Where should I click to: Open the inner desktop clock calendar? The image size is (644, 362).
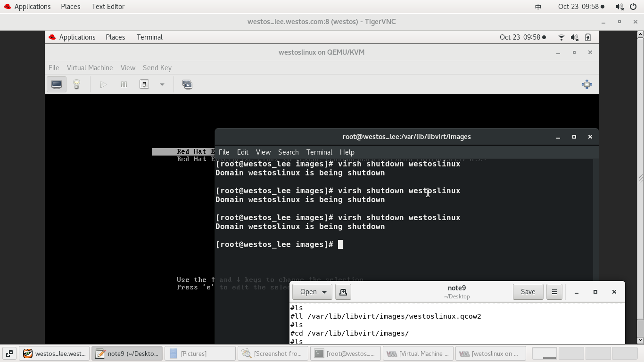point(523,37)
